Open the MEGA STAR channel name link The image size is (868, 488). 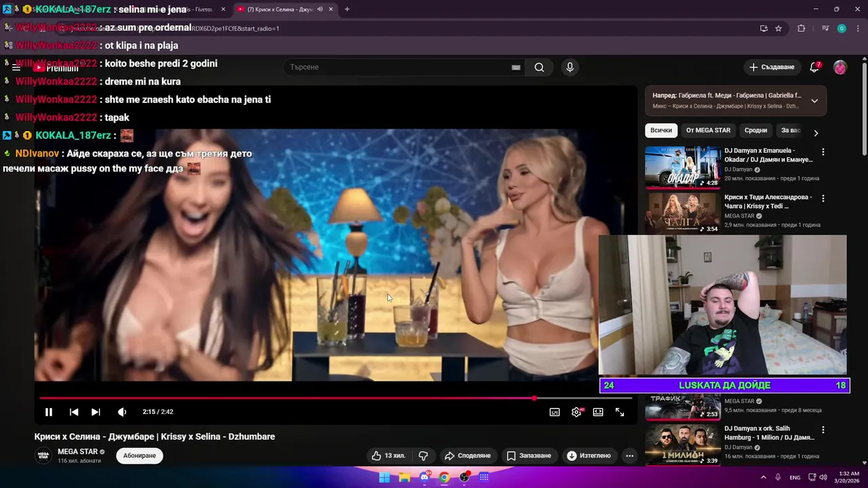(77, 451)
